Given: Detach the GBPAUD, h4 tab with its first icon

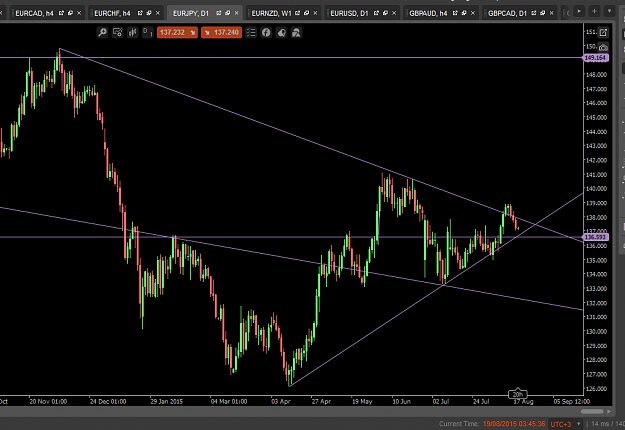Looking at the screenshot, I should [x=455, y=13].
